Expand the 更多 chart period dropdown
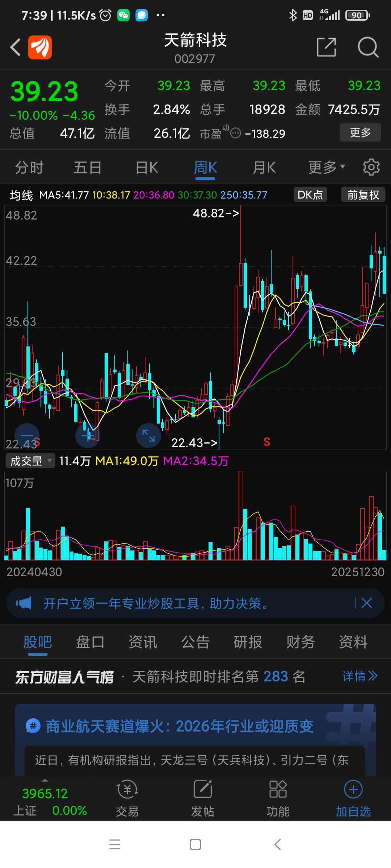This screenshot has width=391, height=868. click(327, 167)
